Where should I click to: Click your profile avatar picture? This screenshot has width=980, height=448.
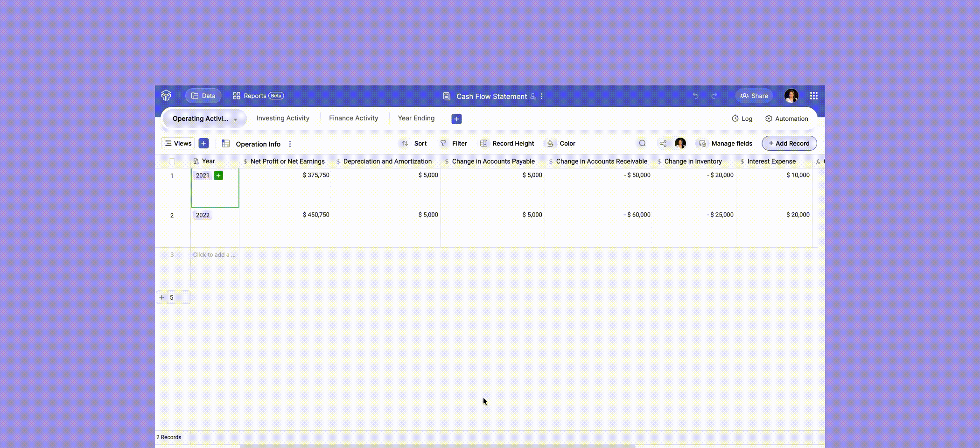point(792,96)
